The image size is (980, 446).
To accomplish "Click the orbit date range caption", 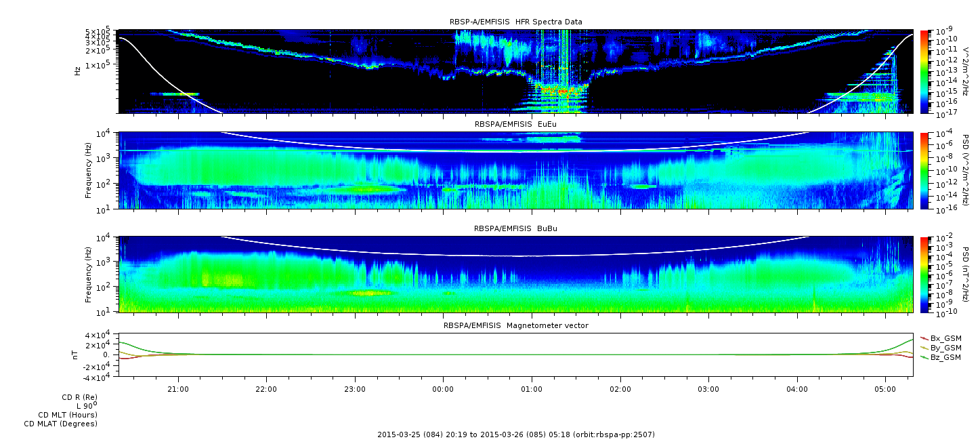I will [515, 434].
